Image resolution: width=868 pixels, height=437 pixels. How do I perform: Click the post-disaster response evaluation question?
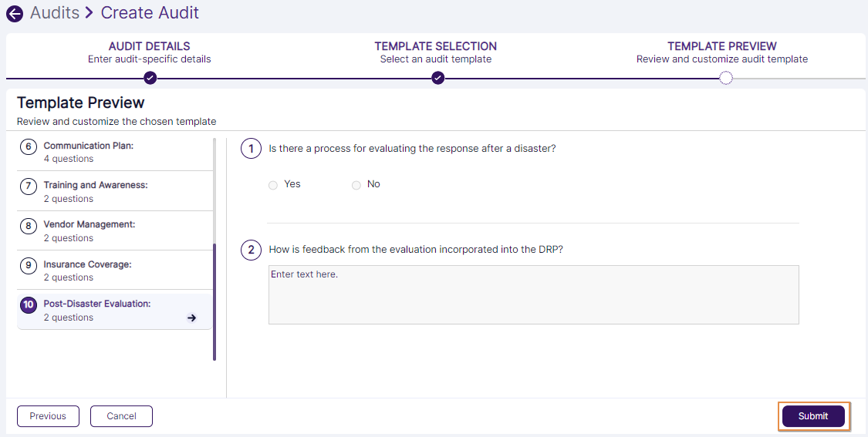tap(412, 148)
